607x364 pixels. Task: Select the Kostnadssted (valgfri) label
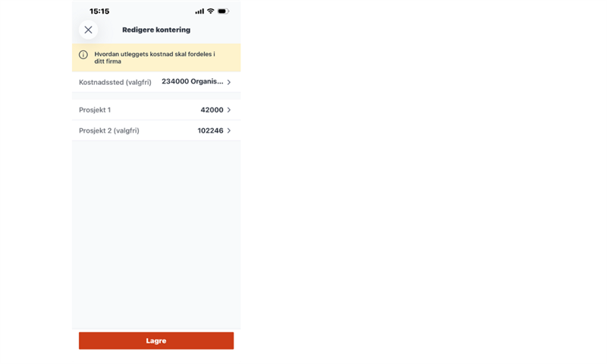115,82
